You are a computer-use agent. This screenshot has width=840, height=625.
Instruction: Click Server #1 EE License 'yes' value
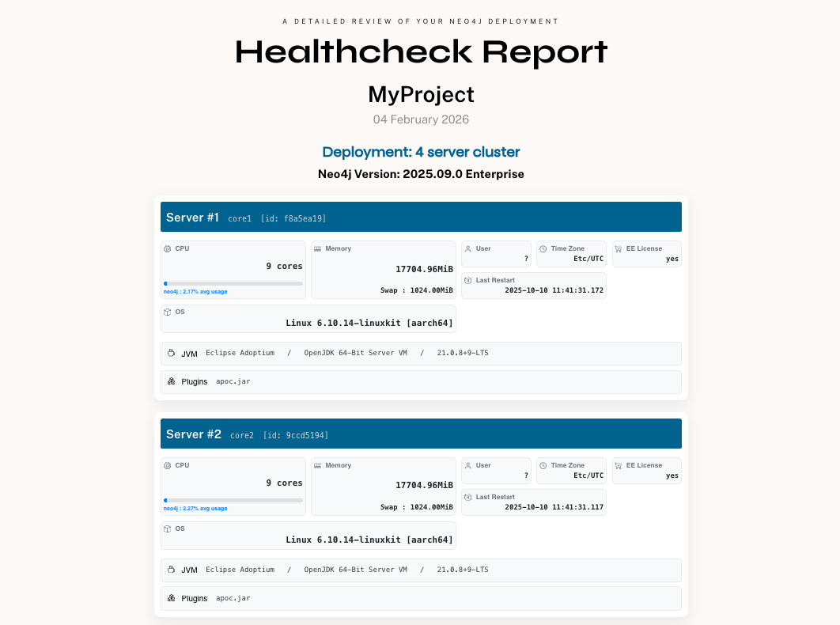pos(672,259)
